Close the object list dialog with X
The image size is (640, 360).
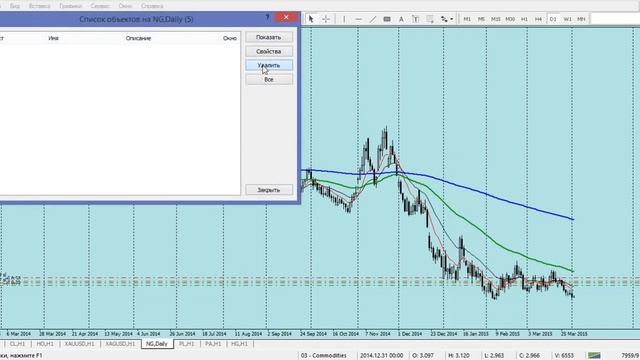click(x=286, y=17)
